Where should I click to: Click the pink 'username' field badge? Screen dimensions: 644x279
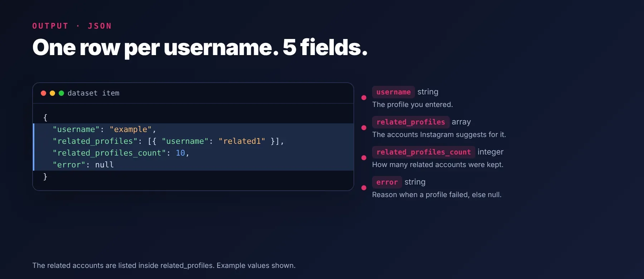[394, 92]
